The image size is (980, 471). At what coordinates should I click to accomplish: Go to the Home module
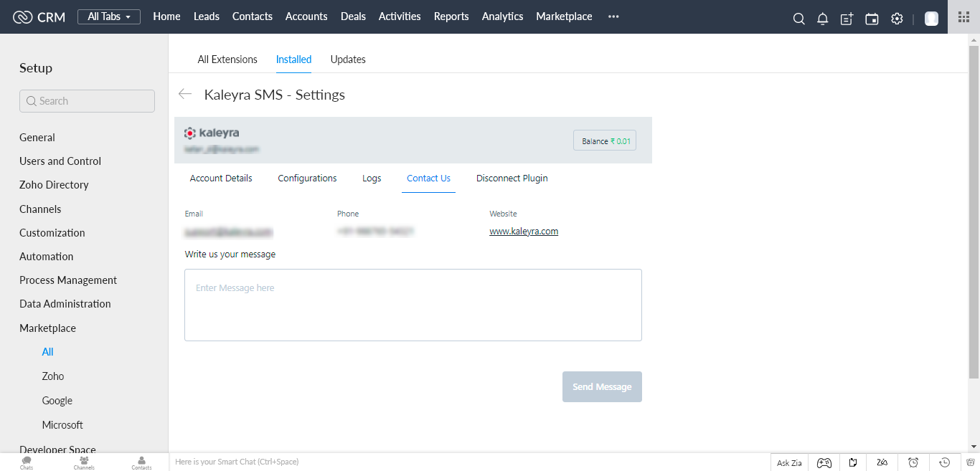tap(166, 16)
